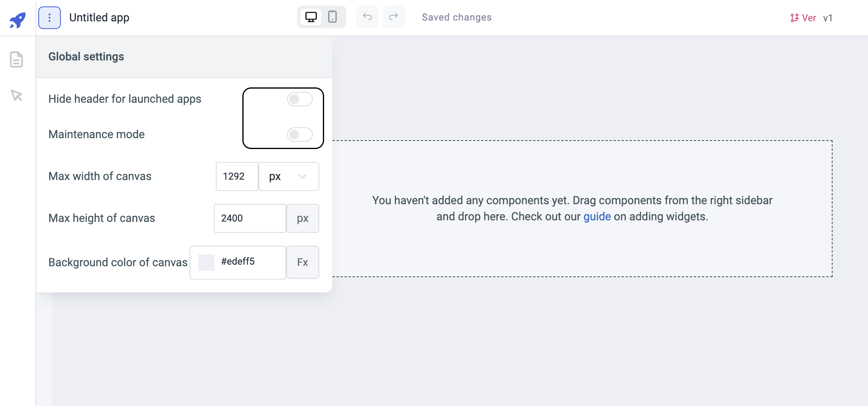
Task: Switch to mobile layout view
Action: point(333,17)
